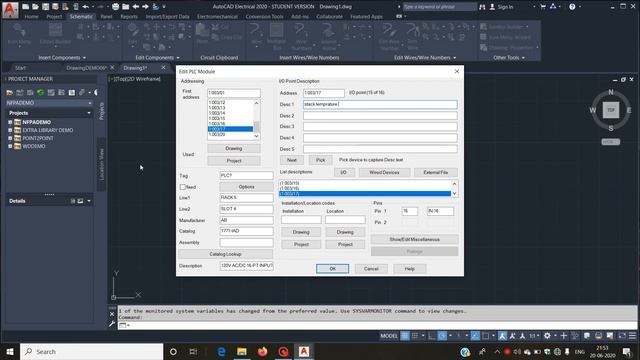Image resolution: width=640 pixels, height=360 pixels.
Task: Click the External File button
Action: (x=436, y=172)
